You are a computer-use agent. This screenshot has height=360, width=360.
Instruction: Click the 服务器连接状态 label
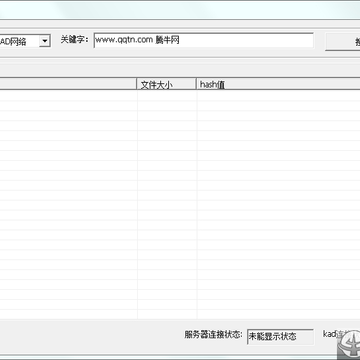tap(213, 335)
